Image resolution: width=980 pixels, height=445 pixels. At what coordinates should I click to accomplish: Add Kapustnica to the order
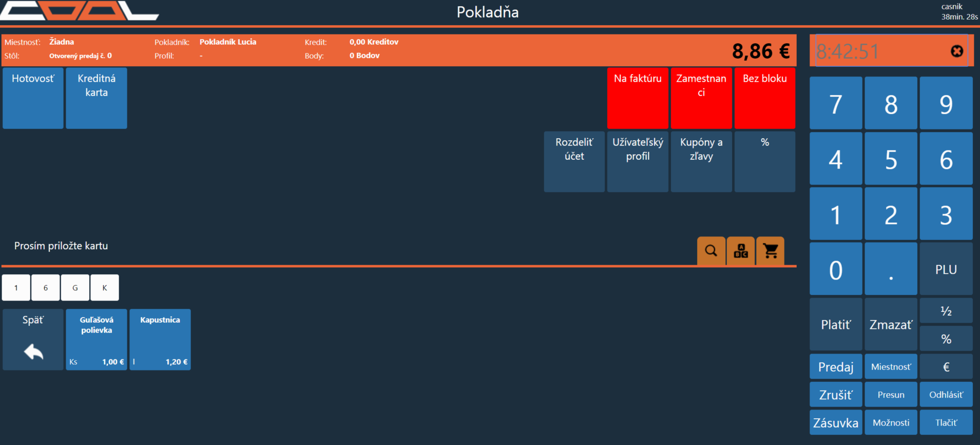[160, 339]
